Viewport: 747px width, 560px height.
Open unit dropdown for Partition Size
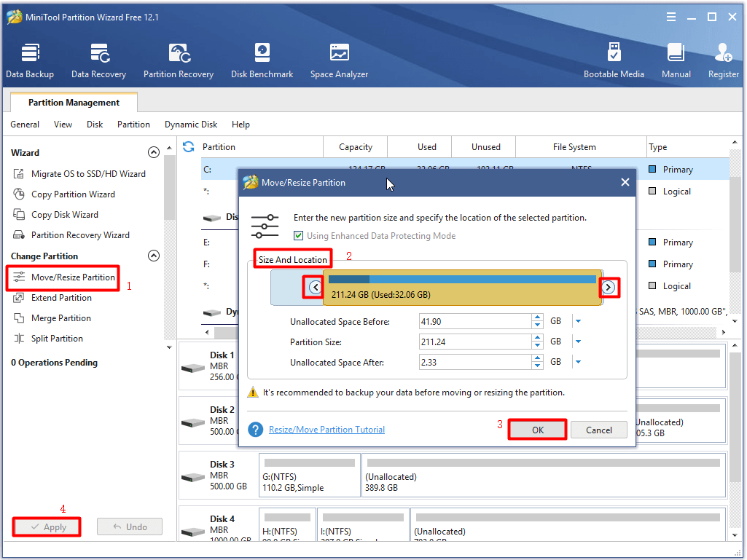(x=579, y=342)
